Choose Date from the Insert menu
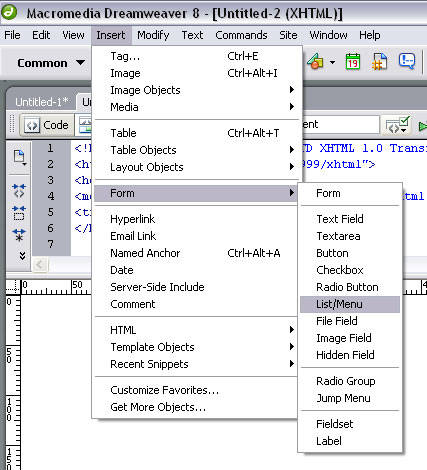Viewport: 427px width, 470px height. (197, 270)
